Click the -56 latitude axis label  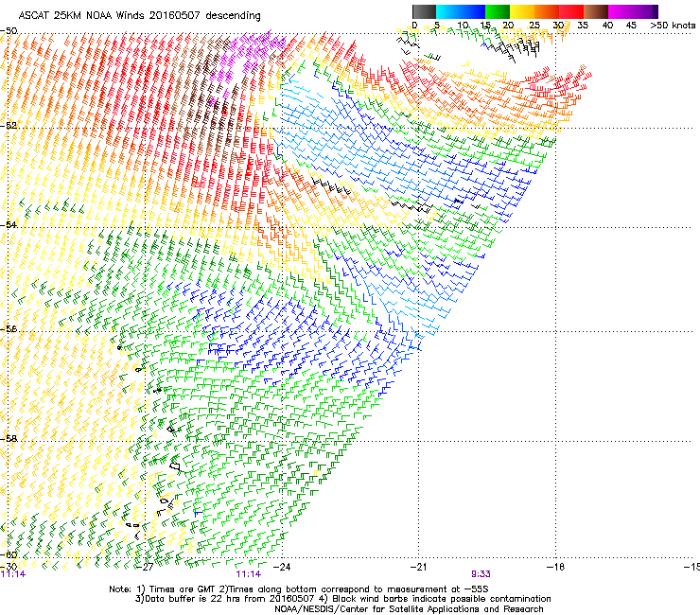click(9, 329)
